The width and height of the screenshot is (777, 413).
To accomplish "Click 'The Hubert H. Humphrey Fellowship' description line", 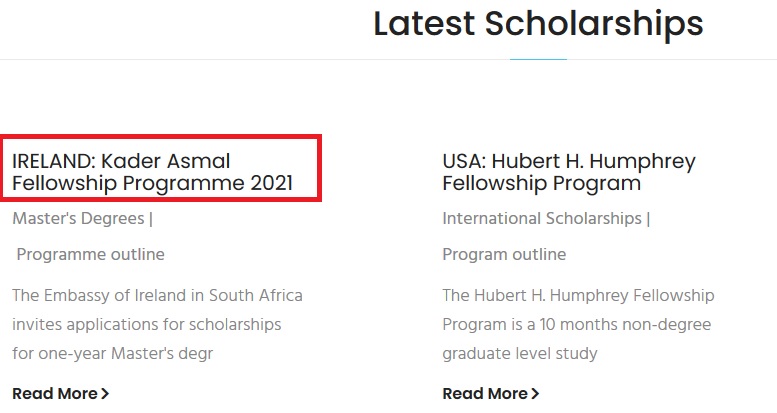I will click(x=578, y=296).
